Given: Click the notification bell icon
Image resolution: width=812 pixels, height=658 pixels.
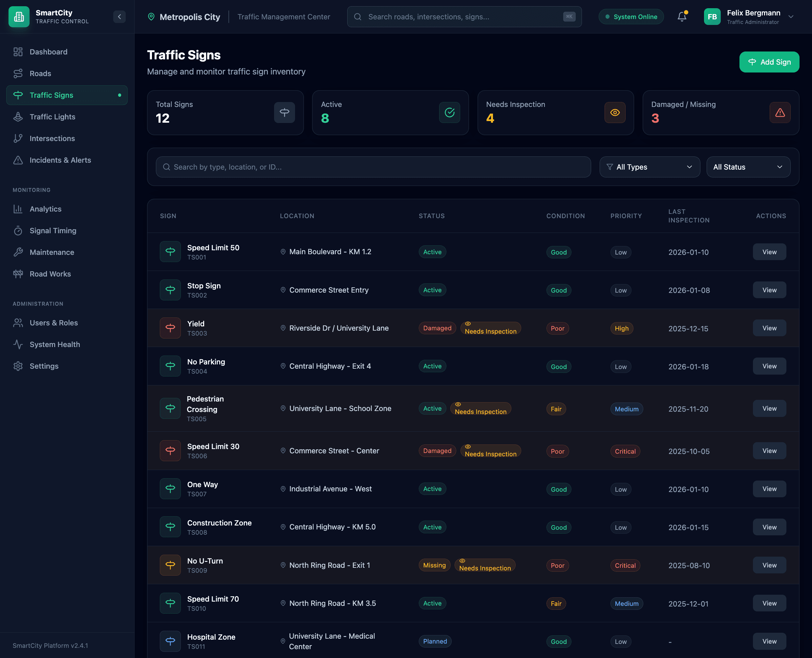Looking at the screenshot, I should pos(682,16).
